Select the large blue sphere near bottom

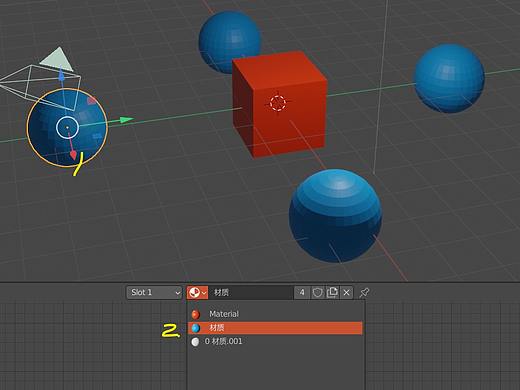click(x=335, y=215)
